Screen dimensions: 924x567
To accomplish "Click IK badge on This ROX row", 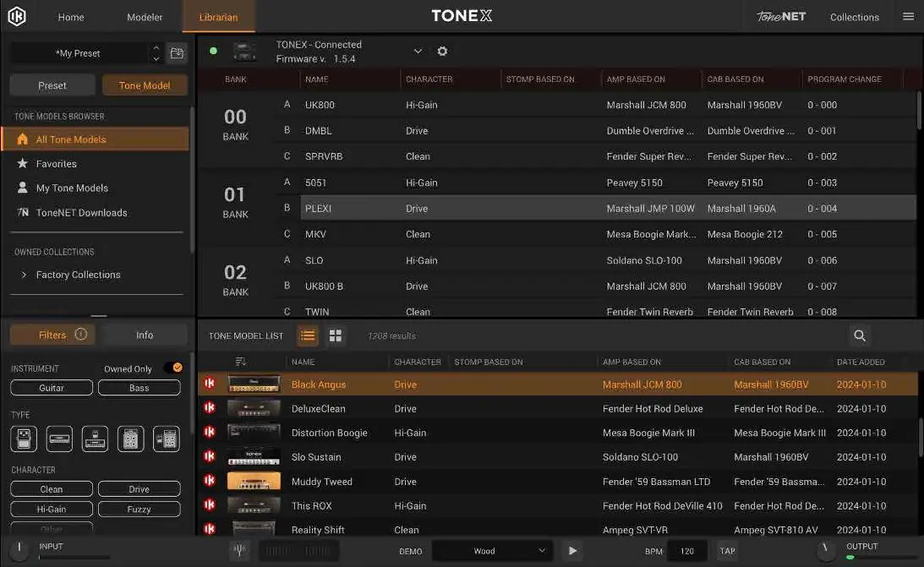I will click(x=209, y=504).
